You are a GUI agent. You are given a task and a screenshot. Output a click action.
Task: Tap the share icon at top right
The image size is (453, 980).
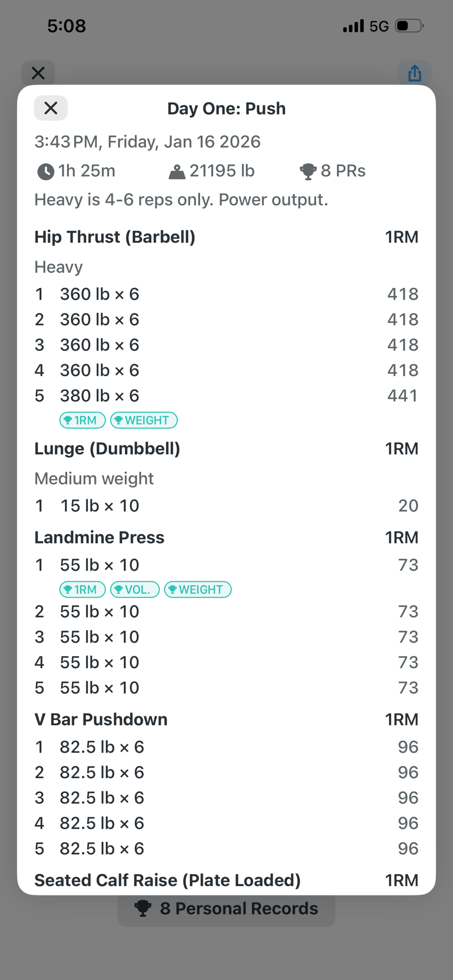click(415, 73)
